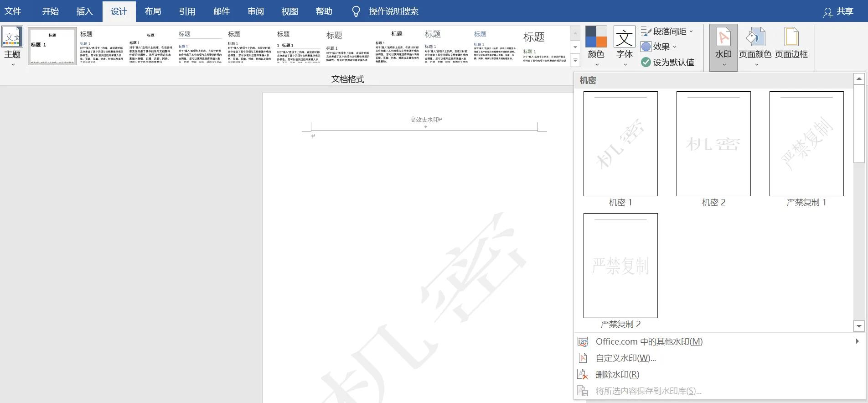Switch to the 插入 tab
The width and height of the screenshot is (868, 403).
(84, 11)
